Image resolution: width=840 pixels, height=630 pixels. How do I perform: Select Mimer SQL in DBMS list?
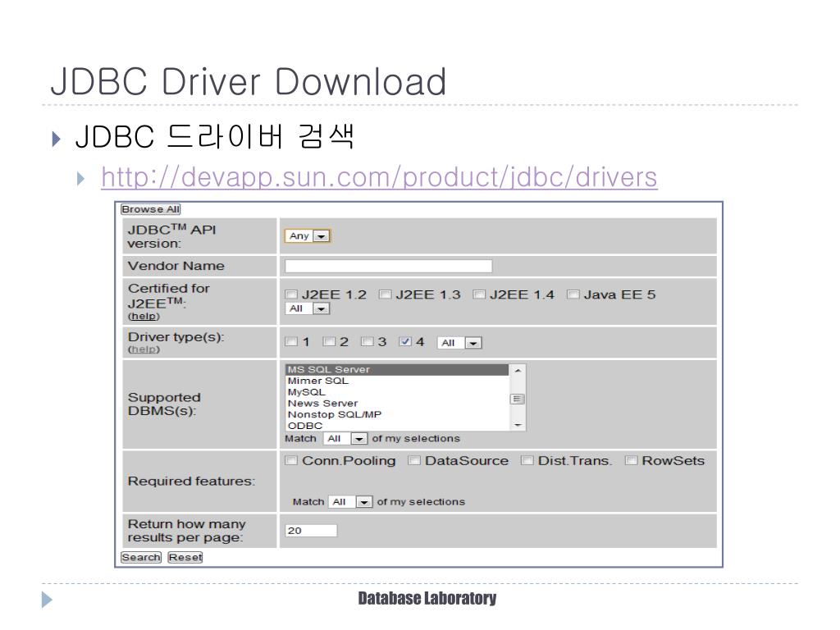coord(397,381)
